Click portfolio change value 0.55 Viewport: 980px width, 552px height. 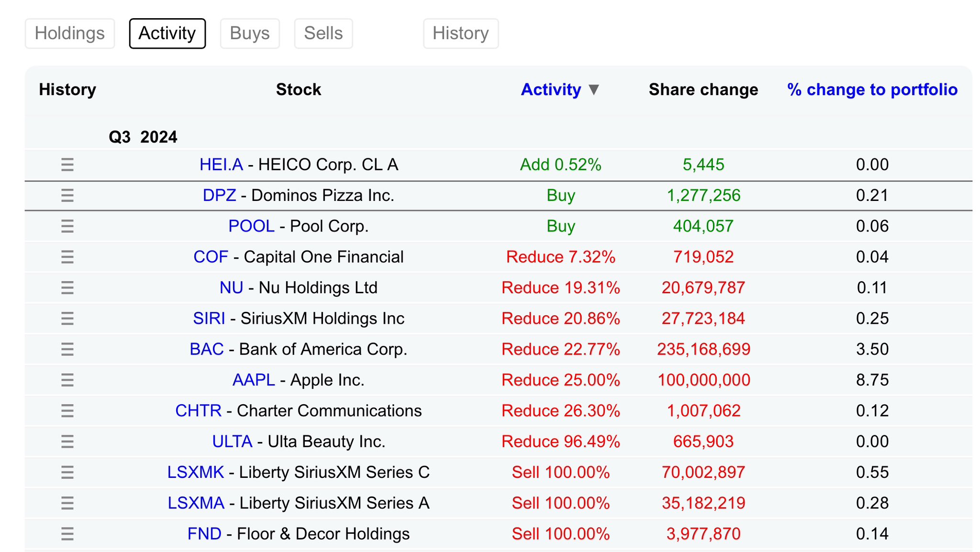[872, 472]
